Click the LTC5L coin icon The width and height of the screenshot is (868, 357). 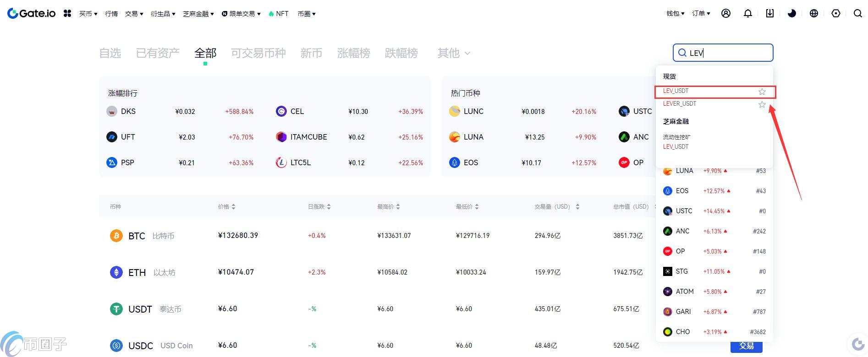(281, 162)
